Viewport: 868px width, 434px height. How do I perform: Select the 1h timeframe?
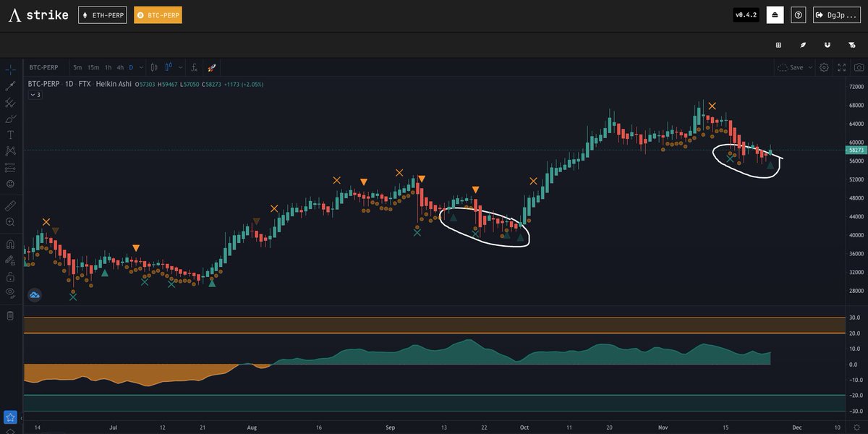click(x=109, y=67)
